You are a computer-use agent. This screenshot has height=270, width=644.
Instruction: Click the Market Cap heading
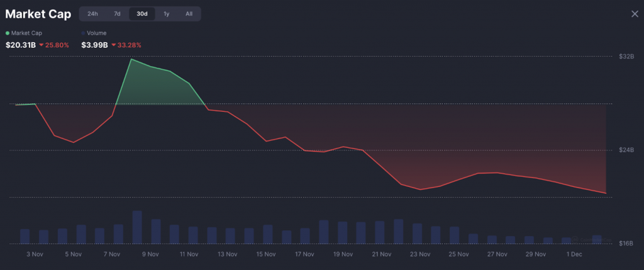tap(38, 14)
